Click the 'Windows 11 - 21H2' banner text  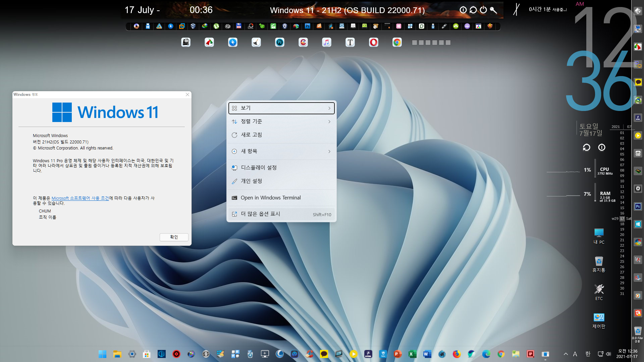347,10
